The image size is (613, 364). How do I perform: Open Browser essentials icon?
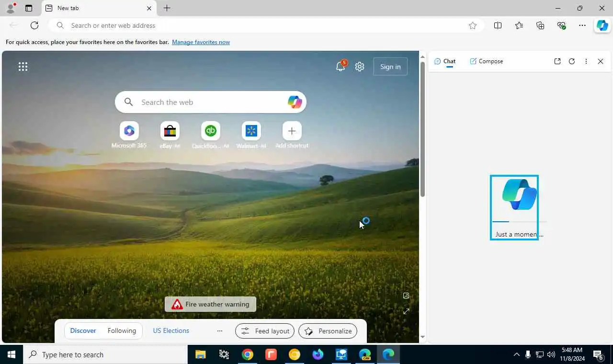(x=561, y=25)
